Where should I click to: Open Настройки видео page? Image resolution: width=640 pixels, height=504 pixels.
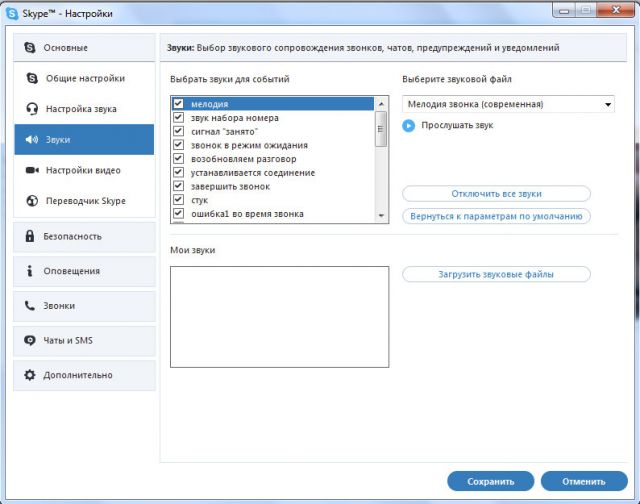tap(84, 170)
